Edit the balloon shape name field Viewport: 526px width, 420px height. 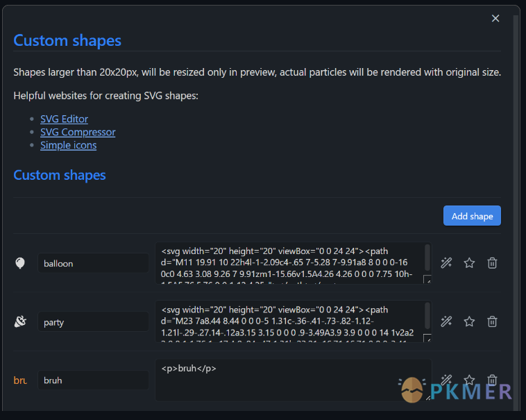[92, 263]
